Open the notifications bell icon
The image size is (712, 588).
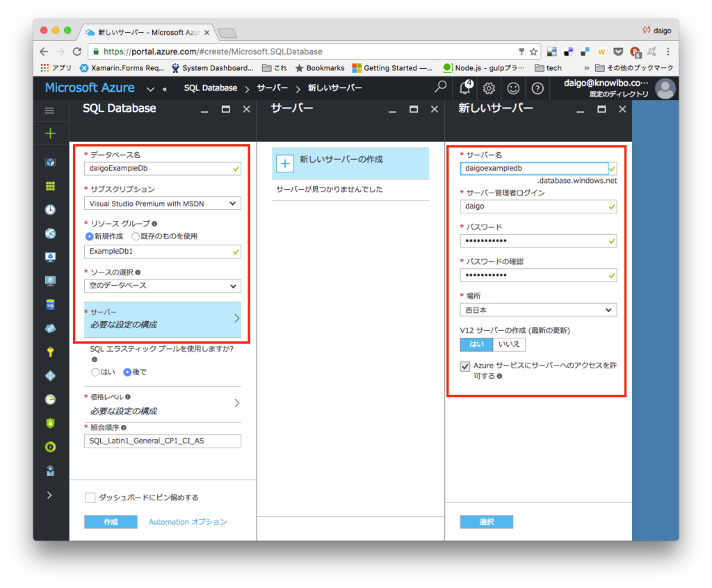465,87
